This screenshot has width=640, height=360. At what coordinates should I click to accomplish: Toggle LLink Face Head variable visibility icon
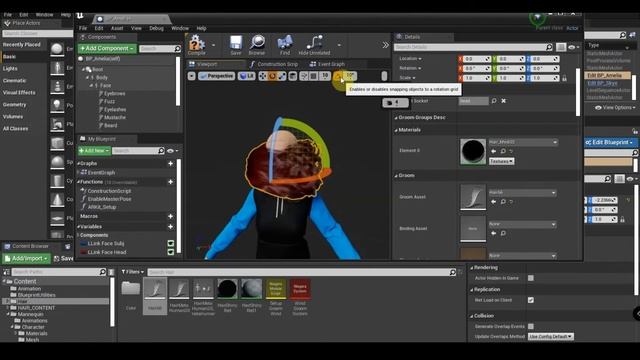coord(171,252)
